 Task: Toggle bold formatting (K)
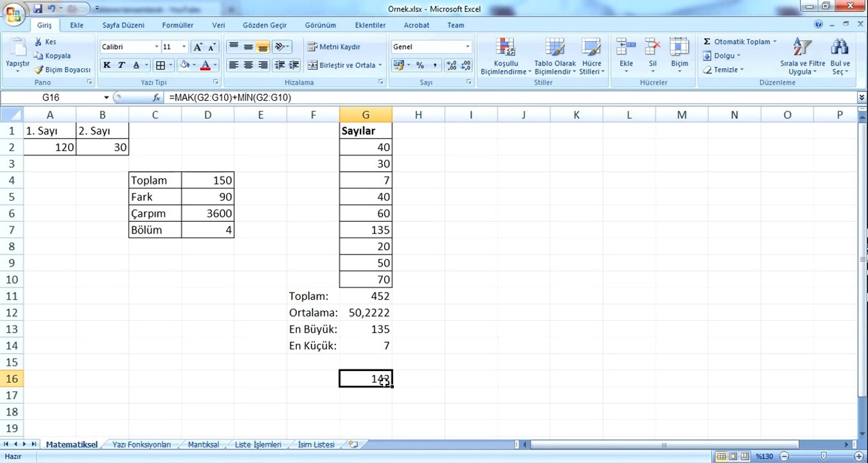pos(107,65)
